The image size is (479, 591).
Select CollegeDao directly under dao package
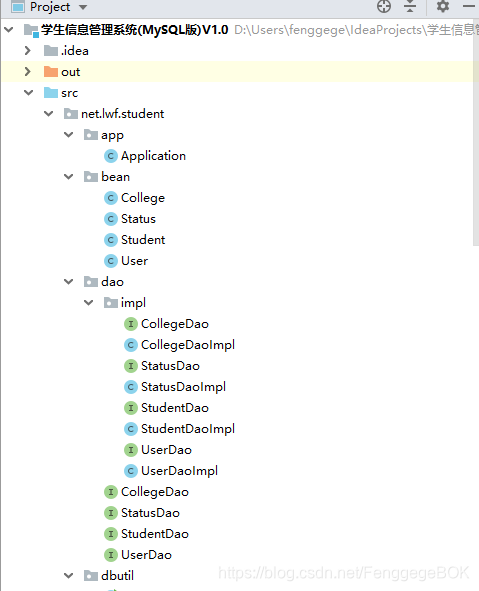(155, 492)
